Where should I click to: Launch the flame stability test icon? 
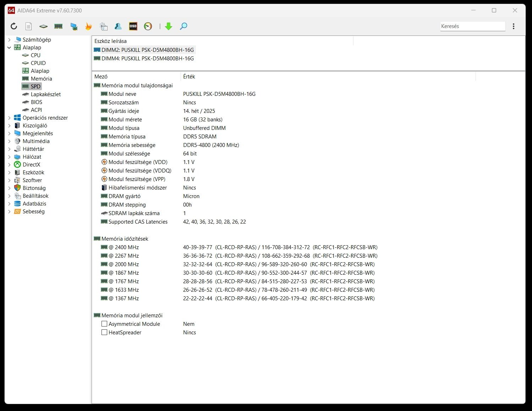88,26
